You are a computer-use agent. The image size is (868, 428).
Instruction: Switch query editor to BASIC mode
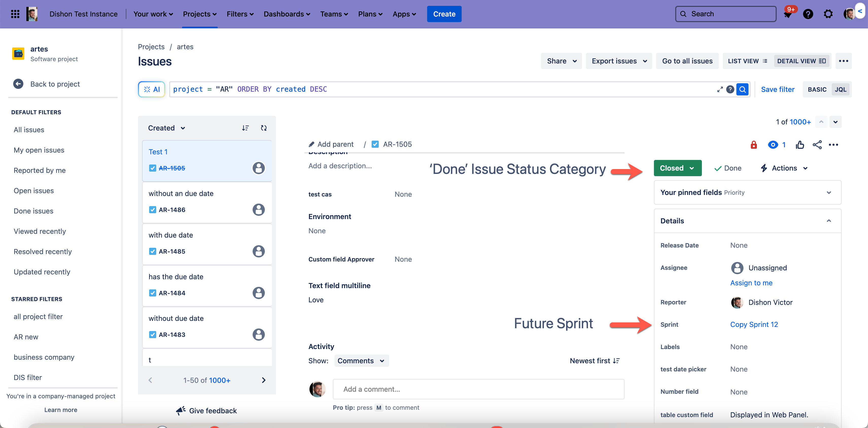817,89
